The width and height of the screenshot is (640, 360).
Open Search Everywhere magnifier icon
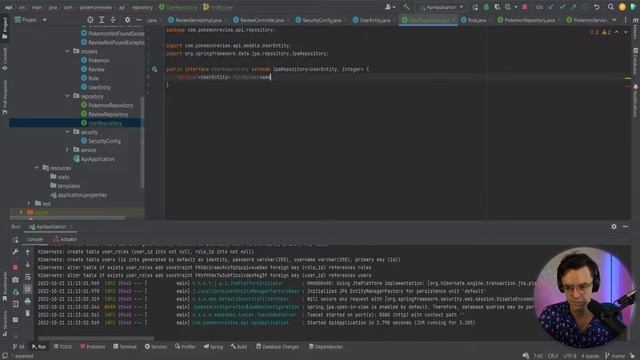[x=611, y=7]
